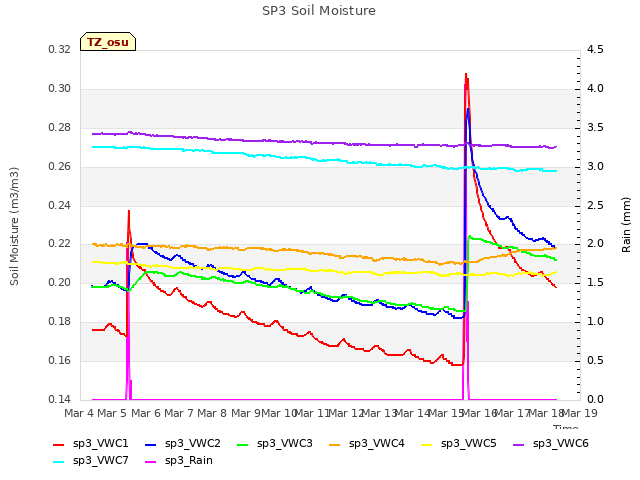Click the sp3_VWC4 legend entry
The height and width of the screenshot is (480, 640).
367,444
